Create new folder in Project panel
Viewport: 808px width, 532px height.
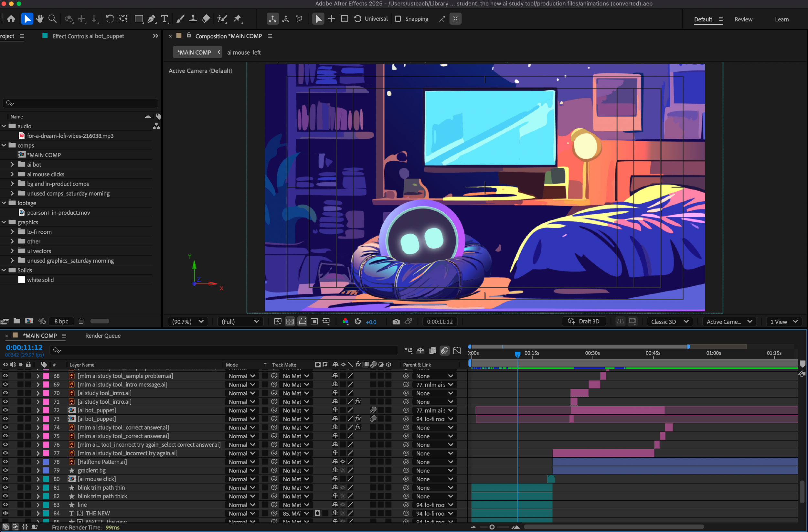(x=16, y=321)
